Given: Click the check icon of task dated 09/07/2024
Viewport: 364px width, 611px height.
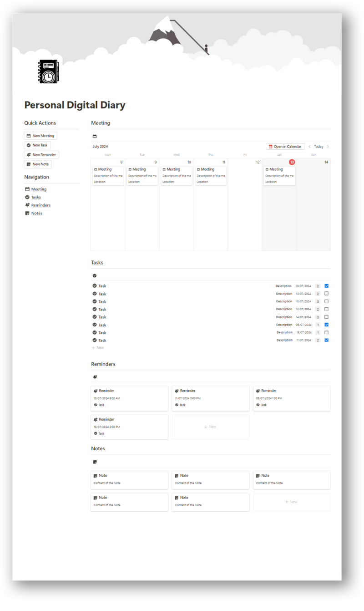Looking at the screenshot, I should click(x=95, y=286).
